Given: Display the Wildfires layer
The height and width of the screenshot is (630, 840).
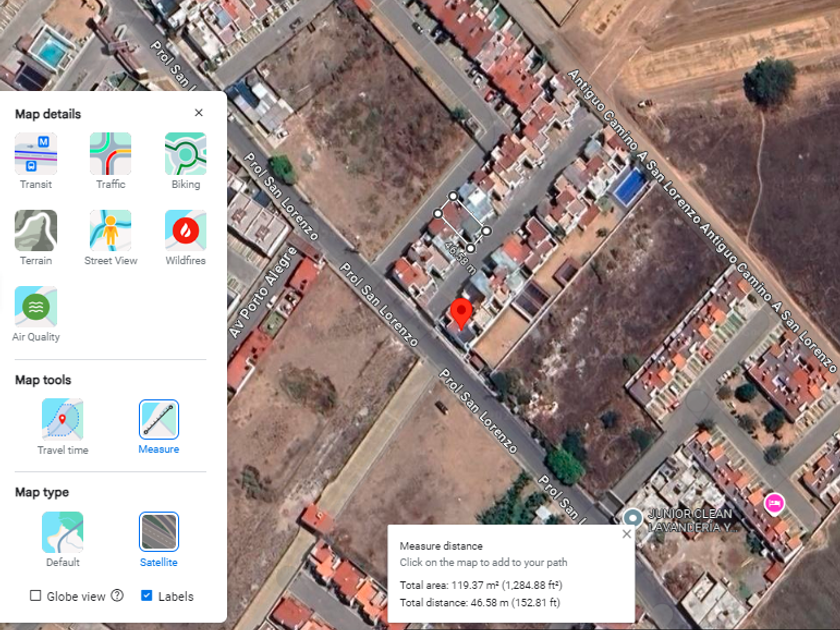Looking at the screenshot, I should (185, 230).
